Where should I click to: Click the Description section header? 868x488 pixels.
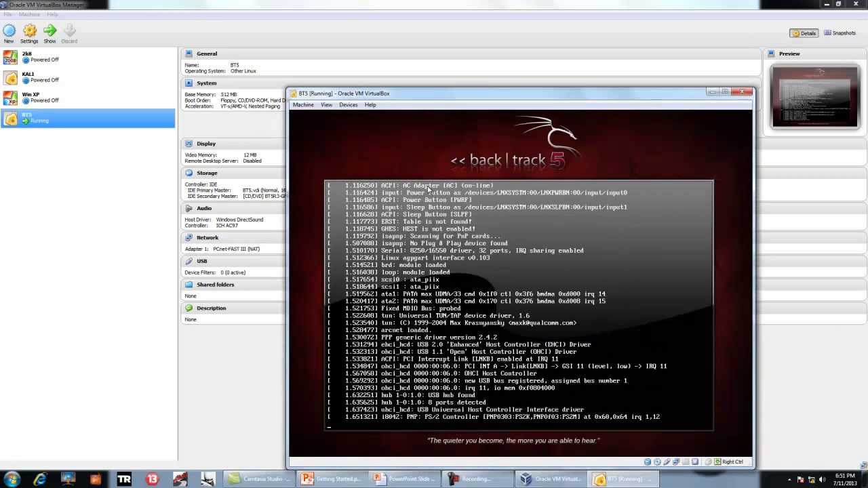(x=212, y=308)
